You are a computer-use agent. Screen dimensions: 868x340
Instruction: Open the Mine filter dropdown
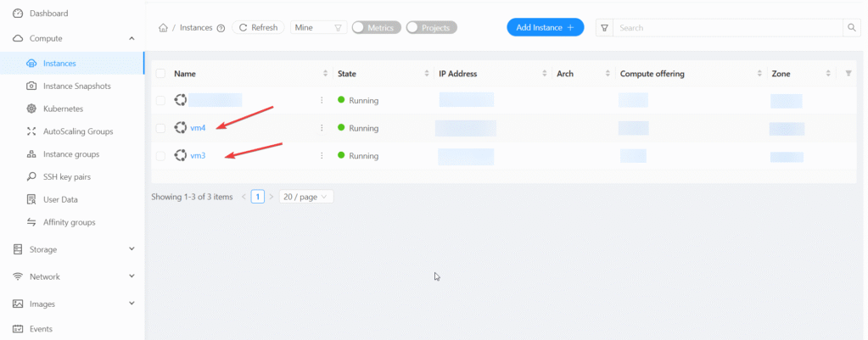(318, 28)
